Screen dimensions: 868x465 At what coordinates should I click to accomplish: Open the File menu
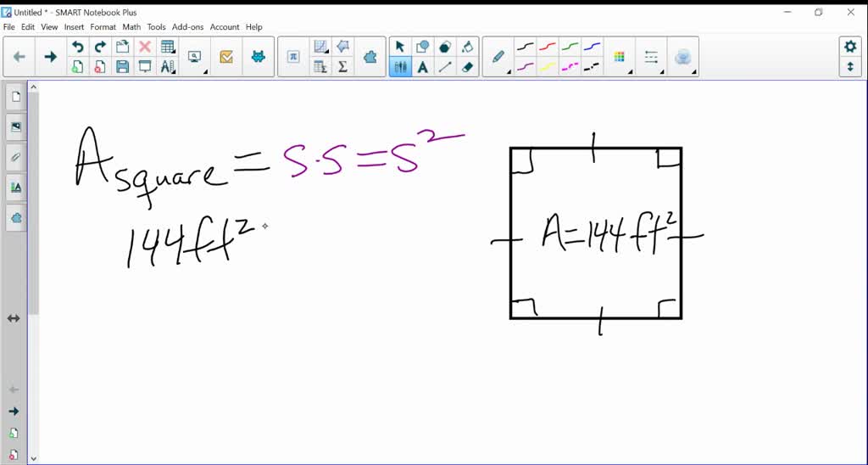click(x=8, y=26)
